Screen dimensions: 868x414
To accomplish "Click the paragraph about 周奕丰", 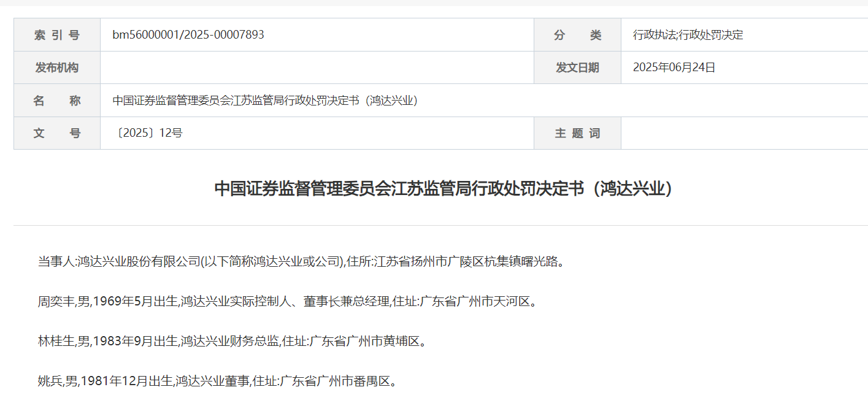I will pos(287,302).
